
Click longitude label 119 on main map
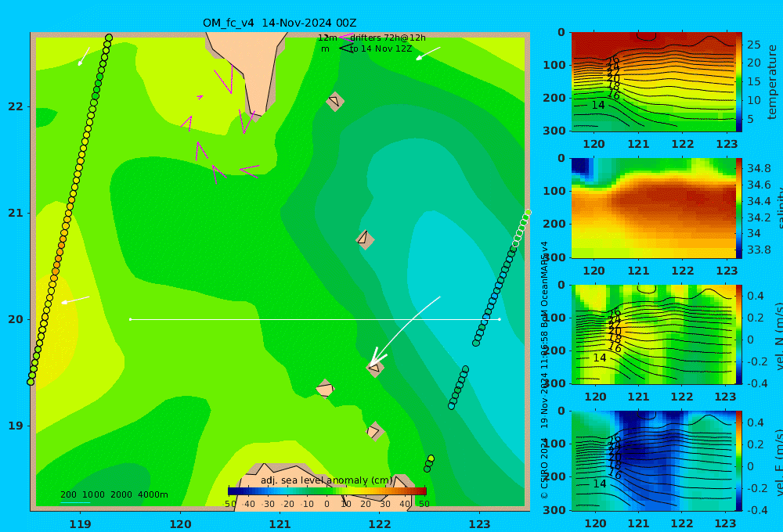coord(80,524)
